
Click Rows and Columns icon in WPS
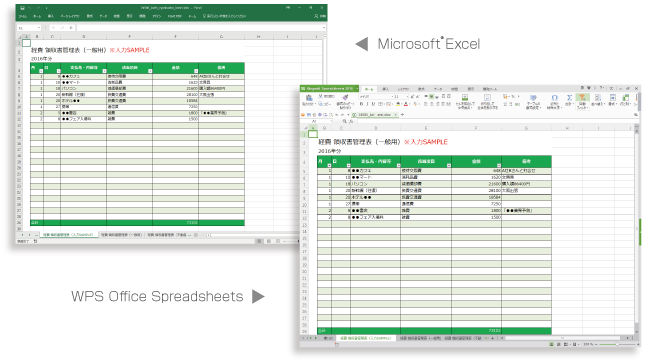pyautogui.click(x=626, y=98)
